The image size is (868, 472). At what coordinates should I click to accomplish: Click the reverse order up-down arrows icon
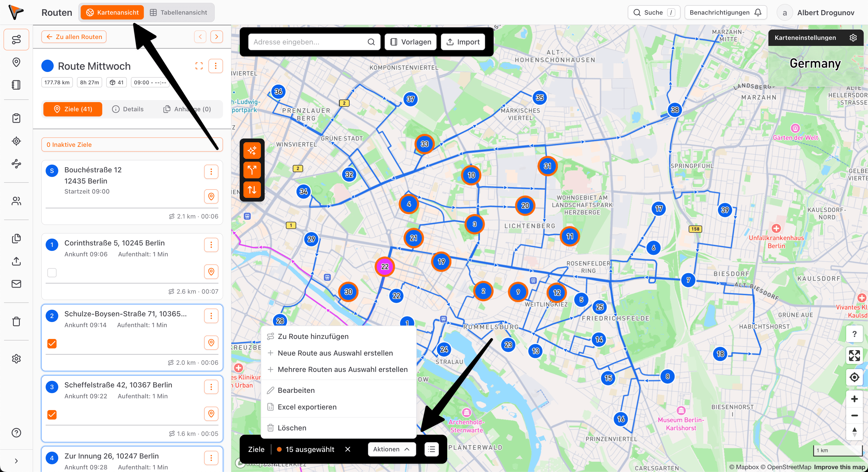tap(252, 190)
